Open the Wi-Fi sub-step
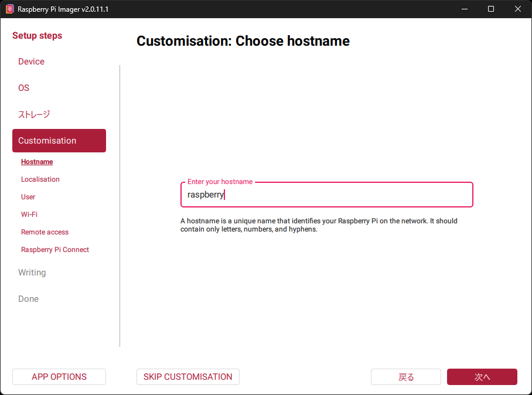 [29, 214]
